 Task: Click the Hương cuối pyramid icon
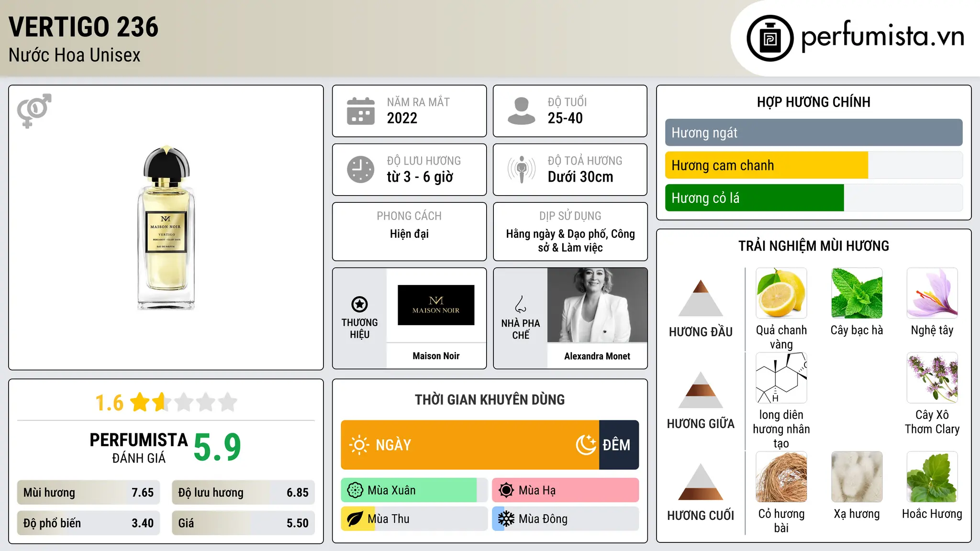701,482
